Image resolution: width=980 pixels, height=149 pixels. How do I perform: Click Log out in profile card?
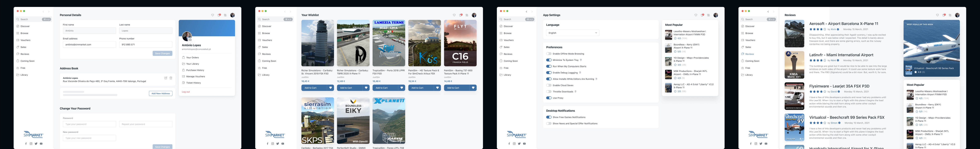186,92
